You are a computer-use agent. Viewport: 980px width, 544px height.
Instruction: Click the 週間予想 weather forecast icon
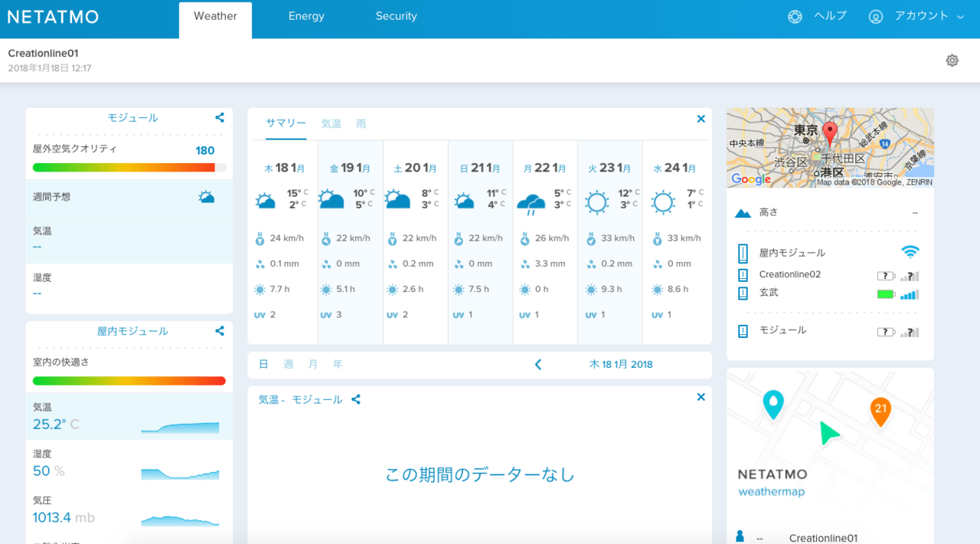pyautogui.click(x=206, y=197)
